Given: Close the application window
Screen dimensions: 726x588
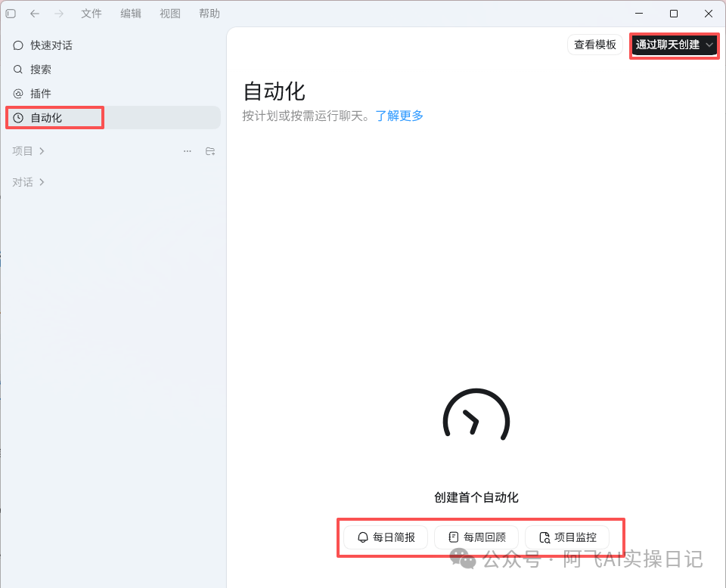Looking at the screenshot, I should coord(709,14).
